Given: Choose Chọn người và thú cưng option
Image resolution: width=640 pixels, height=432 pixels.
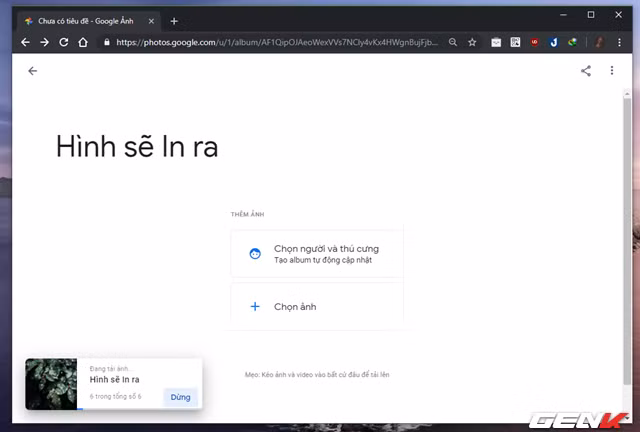Looking at the screenshot, I should coord(317,254).
